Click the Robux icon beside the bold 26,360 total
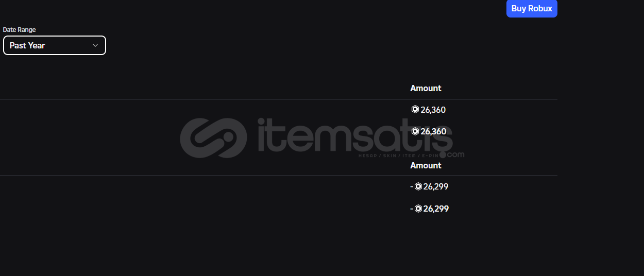Screen dimensions: 644x276 click(415, 131)
